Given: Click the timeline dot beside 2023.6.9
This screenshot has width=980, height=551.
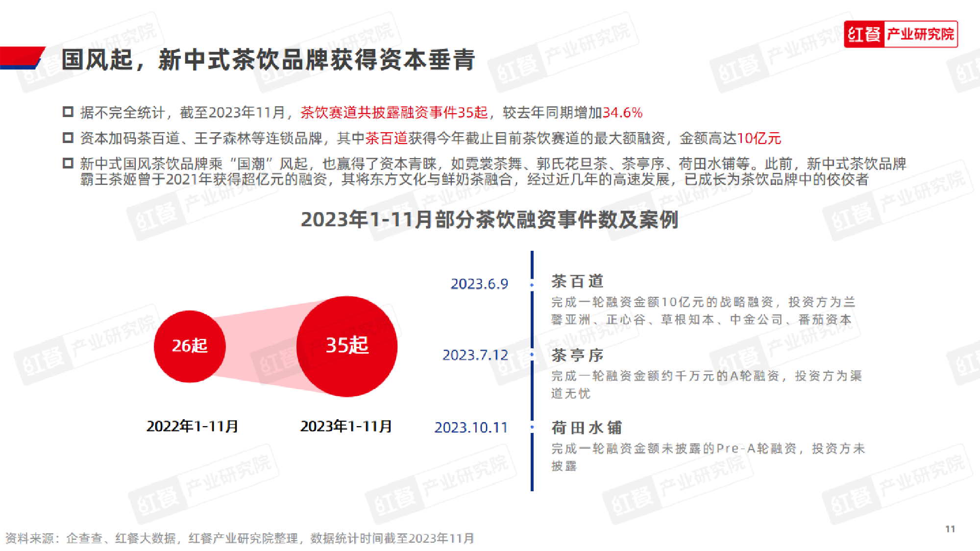Looking at the screenshot, I should [x=532, y=284].
